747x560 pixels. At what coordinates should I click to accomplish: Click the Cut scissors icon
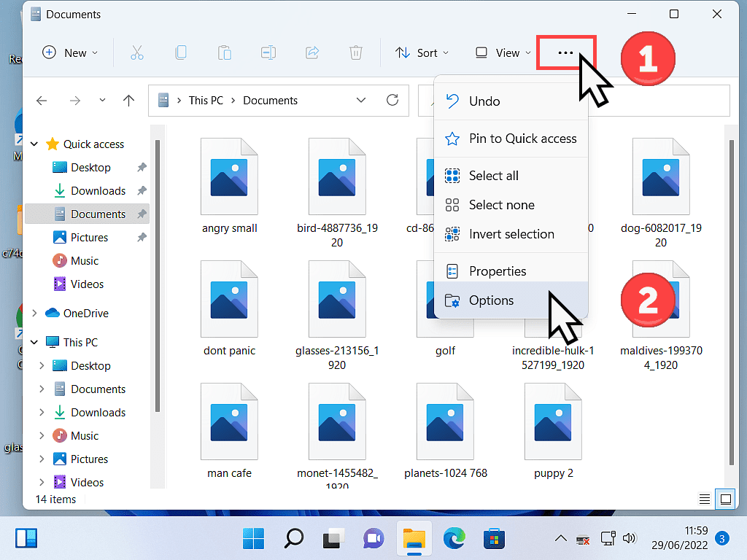[x=137, y=53]
